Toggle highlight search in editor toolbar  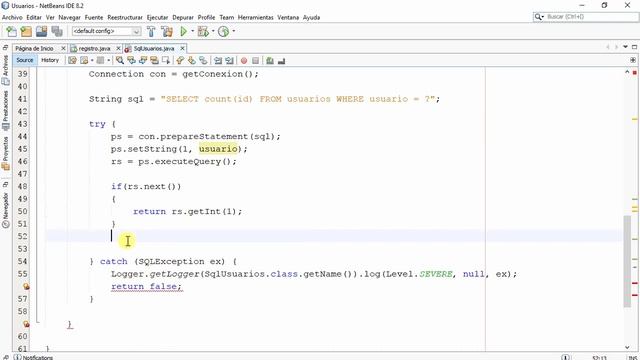click(x=154, y=60)
